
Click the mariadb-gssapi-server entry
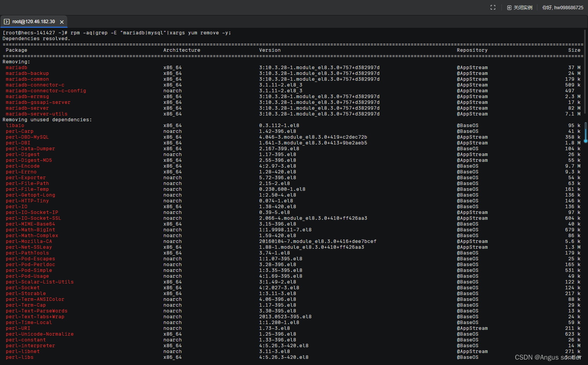[x=38, y=102]
